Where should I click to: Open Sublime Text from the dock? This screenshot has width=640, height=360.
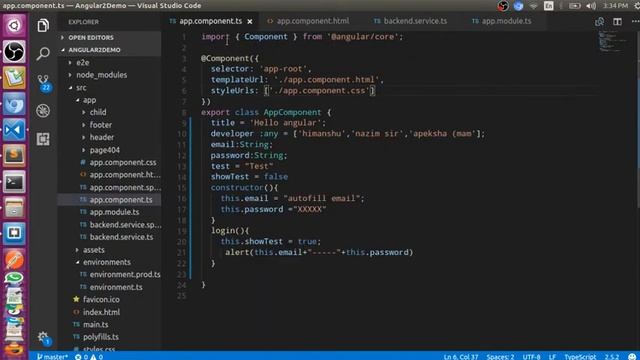point(14,156)
